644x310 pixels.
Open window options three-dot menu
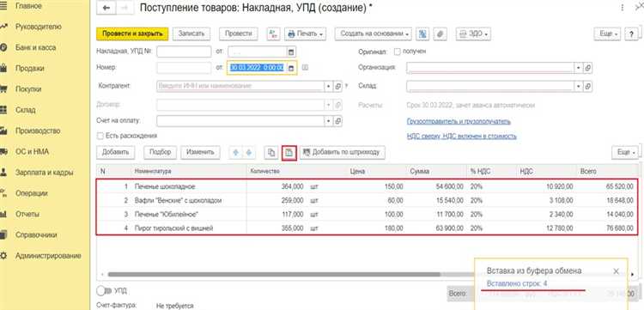[x=623, y=9]
